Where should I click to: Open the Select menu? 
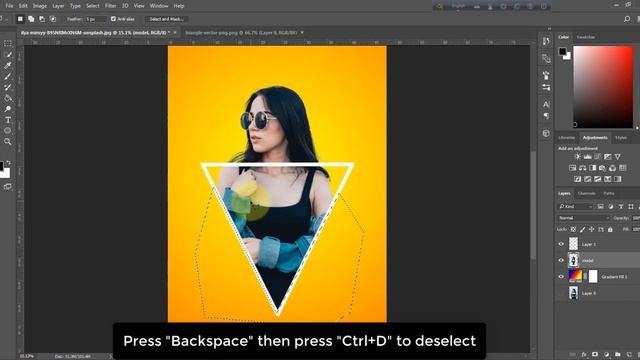coord(93,6)
